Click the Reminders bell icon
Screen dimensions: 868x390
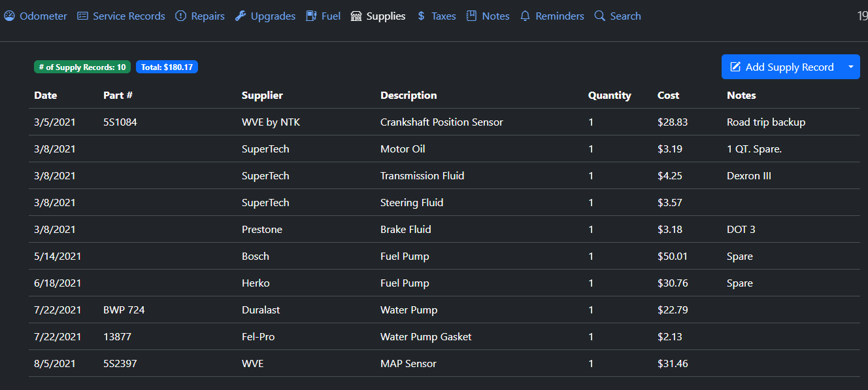coord(525,16)
